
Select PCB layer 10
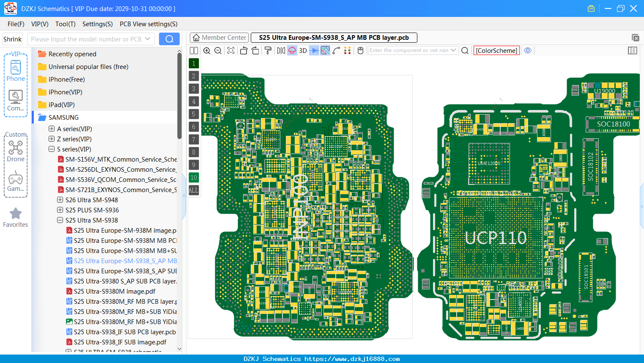coord(194,177)
